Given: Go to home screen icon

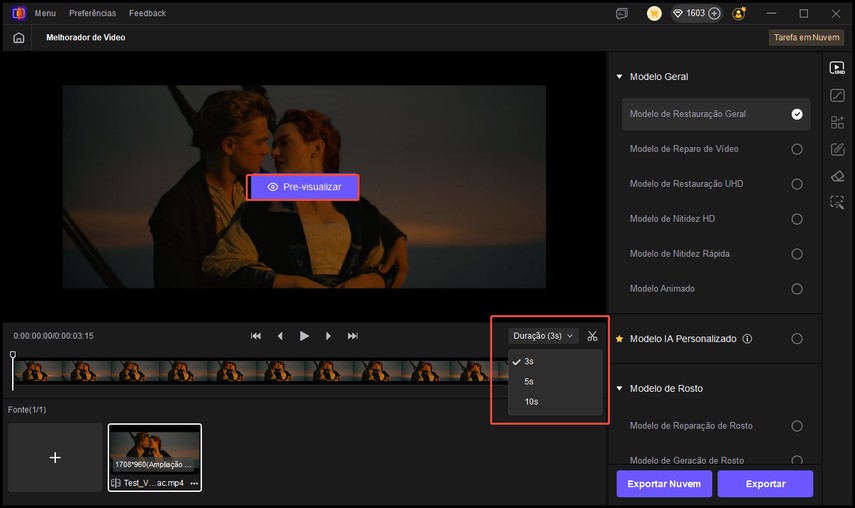Looking at the screenshot, I should (19, 38).
